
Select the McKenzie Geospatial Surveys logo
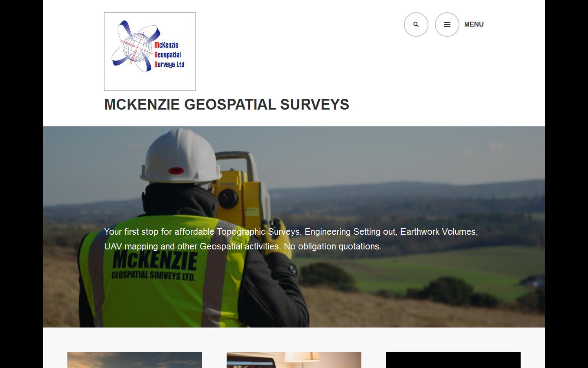(149, 51)
